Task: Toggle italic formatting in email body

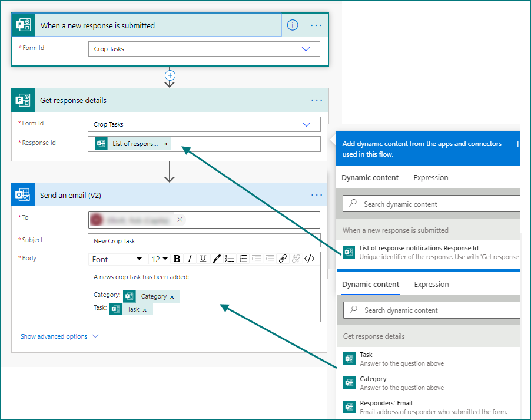Action: point(190,259)
